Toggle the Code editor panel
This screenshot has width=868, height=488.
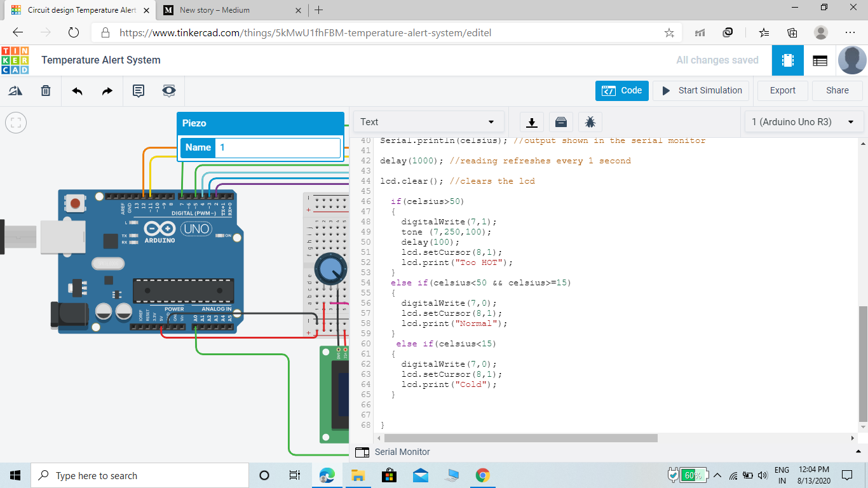(x=622, y=91)
